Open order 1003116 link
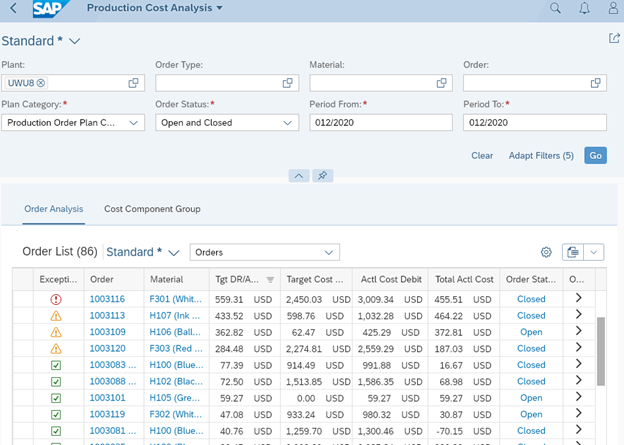Image resolution: width=624 pixels, height=445 pixels. (107, 299)
